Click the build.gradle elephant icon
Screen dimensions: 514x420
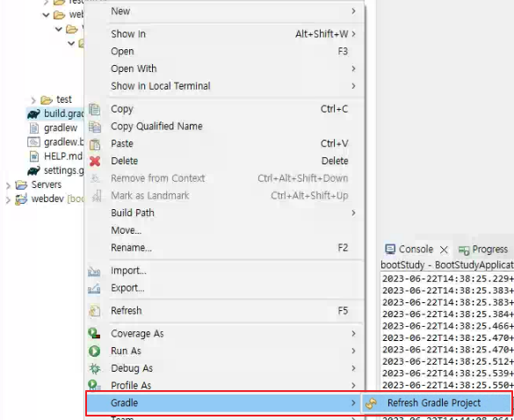click(x=33, y=113)
